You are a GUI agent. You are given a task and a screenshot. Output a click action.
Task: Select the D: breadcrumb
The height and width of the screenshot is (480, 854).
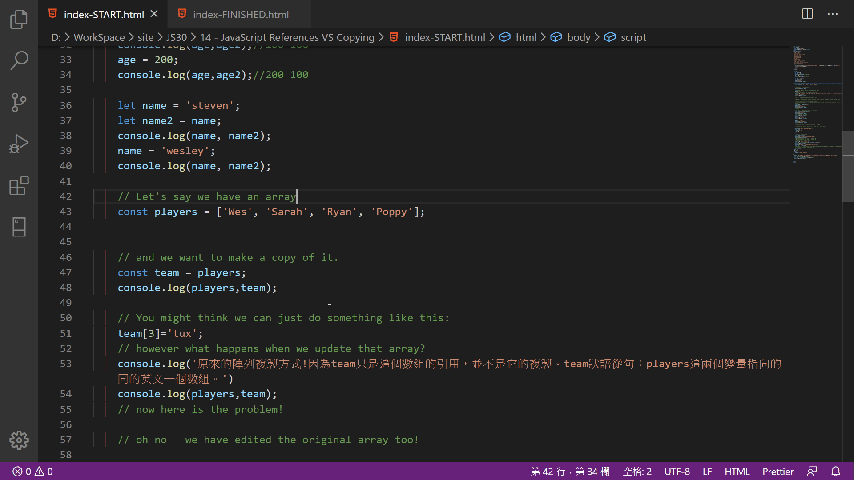[x=56, y=37]
